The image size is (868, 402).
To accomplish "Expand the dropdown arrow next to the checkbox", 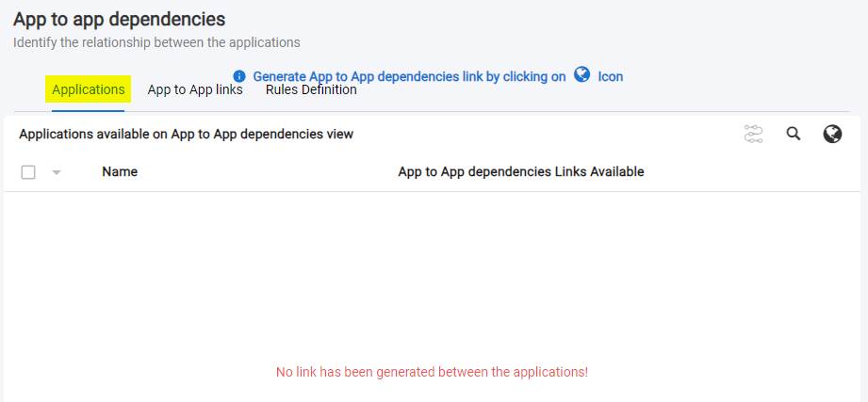I will pos(56,172).
